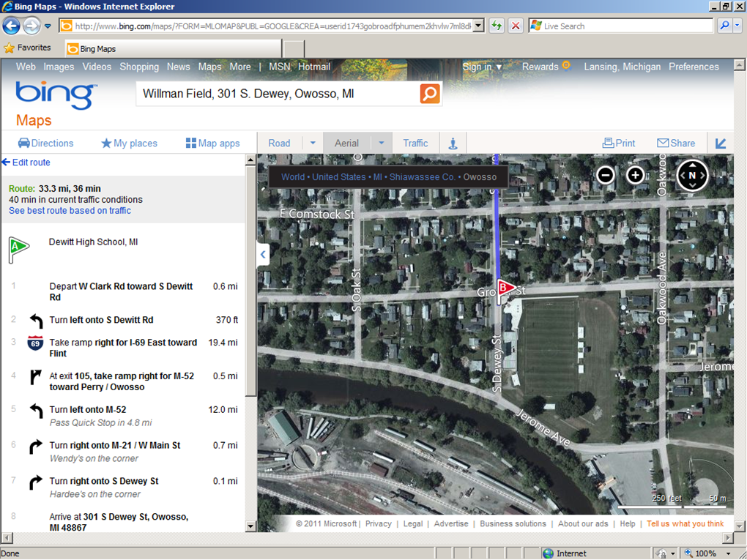Expand the Aerial view options arrow
Image resolution: width=747 pixels, height=560 pixels.
(382, 143)
